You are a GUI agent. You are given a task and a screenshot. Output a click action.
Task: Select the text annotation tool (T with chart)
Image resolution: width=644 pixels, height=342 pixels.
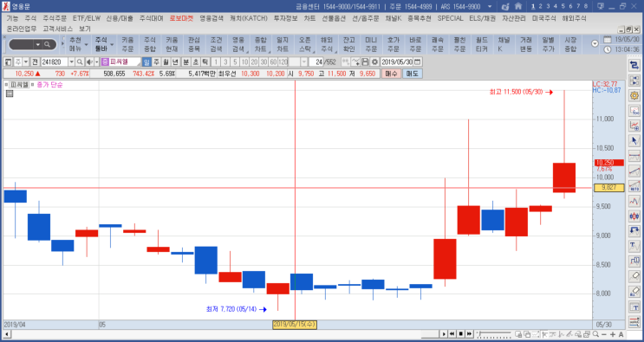[x=634, y=246]
